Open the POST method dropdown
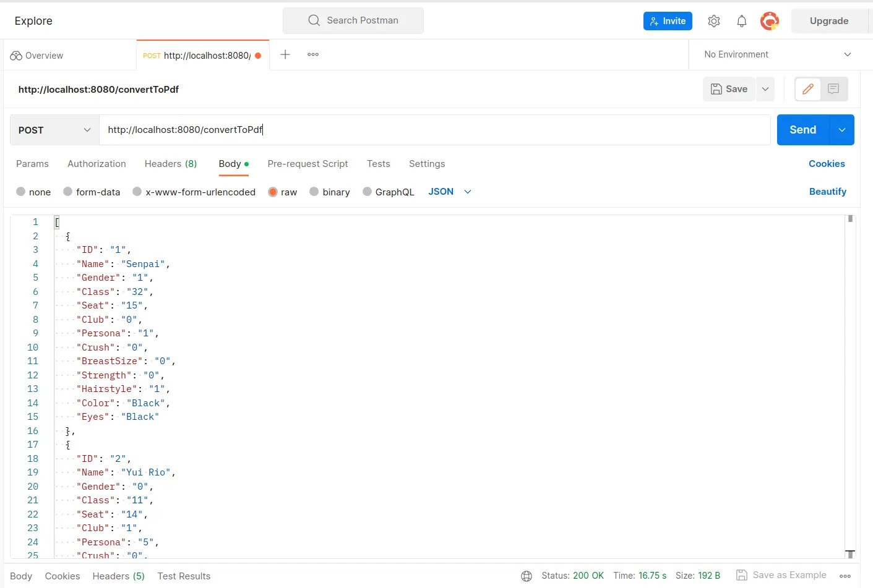Image resolution: width=873 pixels, height=588 pixels. coord(54,130)
